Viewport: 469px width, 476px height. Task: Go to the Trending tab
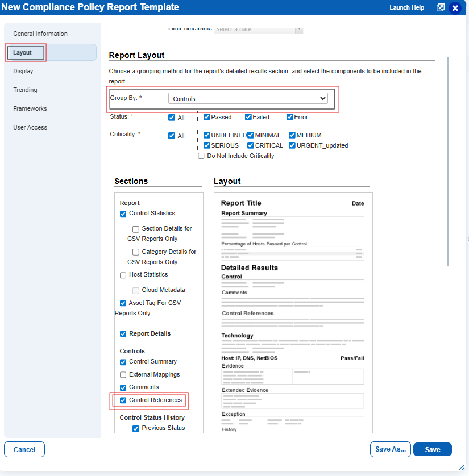tap(25, 90)
